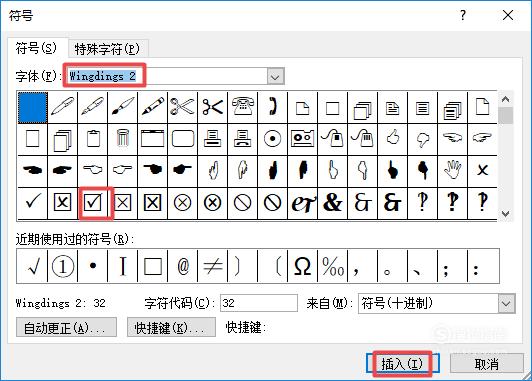The height and width of the screenshot is (381, 532).
Task: Click the Wingdings 2 font name field
Action: (168, 76)
